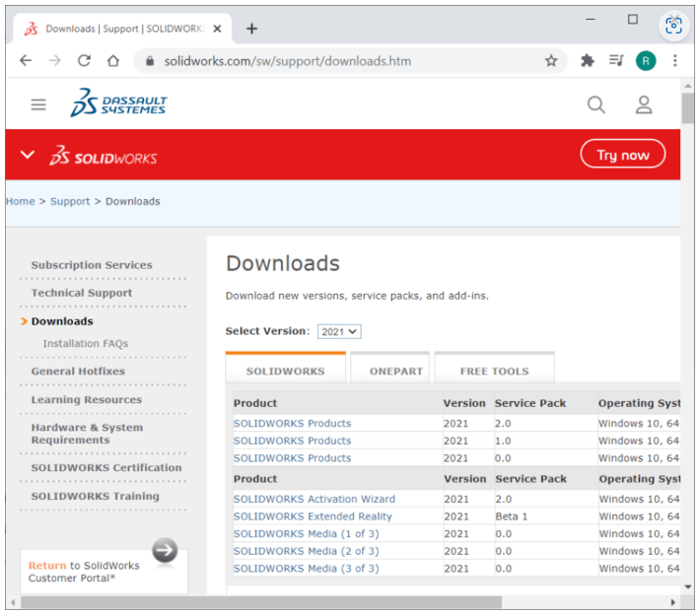Image resolution: width=700 pixels, height=616 pixels.
Task: Bookmark this page with star icon
Action: tap(551, 60)
